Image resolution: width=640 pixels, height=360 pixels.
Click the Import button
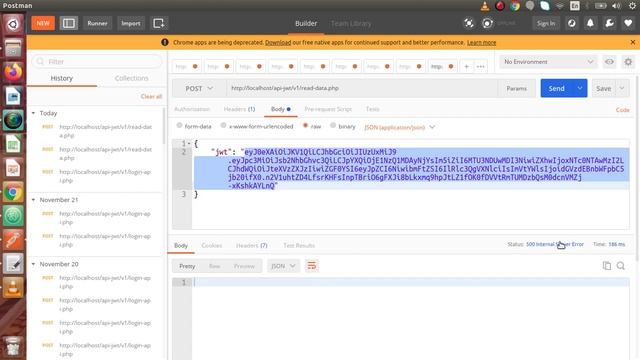point(131,23)
